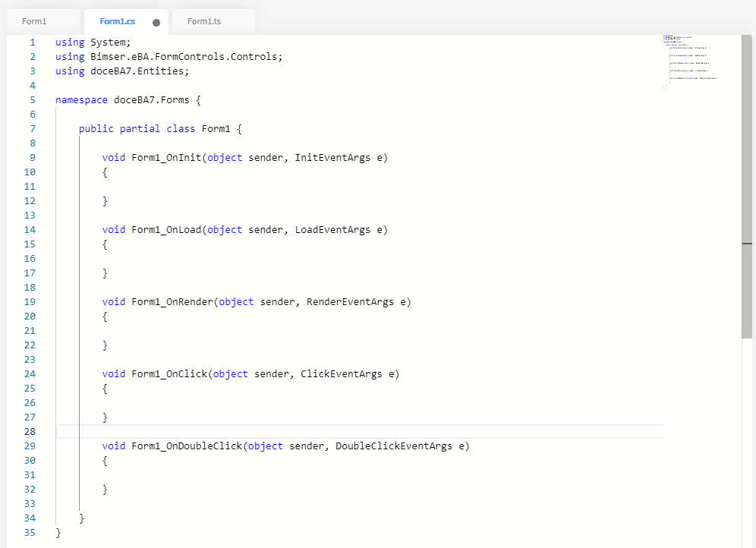The height and width of the screenshot is (548, 756).
Task: Click the Form1_OnRender method name
Action: (172, 301)
